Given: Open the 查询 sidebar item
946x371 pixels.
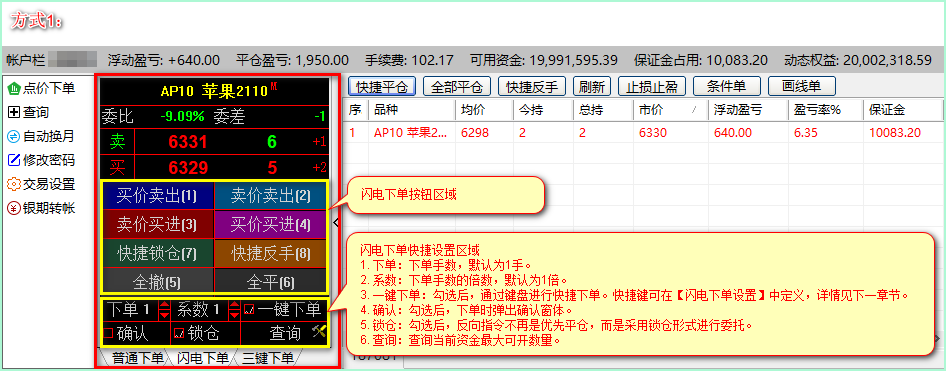Looking at the screenshot, I should pos(28,112).
